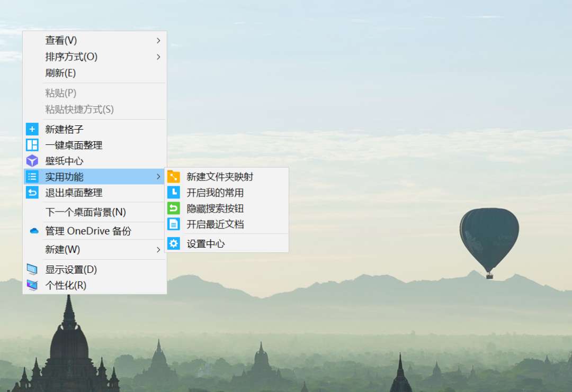Choose 刷新(E) to refresh desktop

point(94,73)
